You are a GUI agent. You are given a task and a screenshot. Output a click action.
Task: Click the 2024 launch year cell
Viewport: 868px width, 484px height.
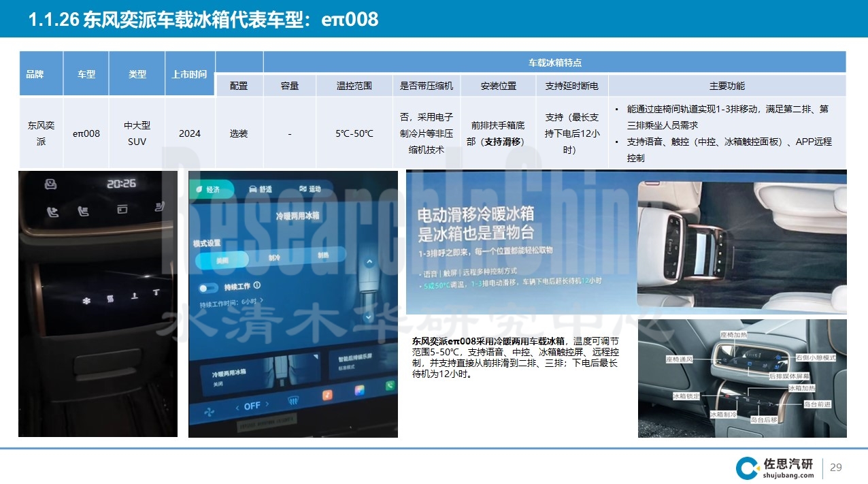click(x=190, y=133)
